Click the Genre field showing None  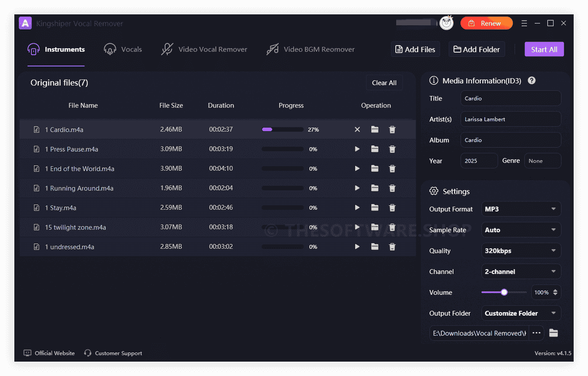[543, 161]
